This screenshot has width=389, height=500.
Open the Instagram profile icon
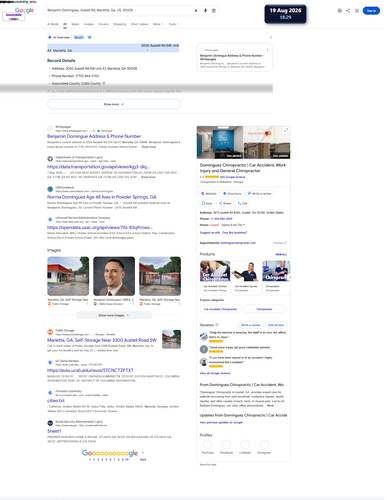(264, 444)
